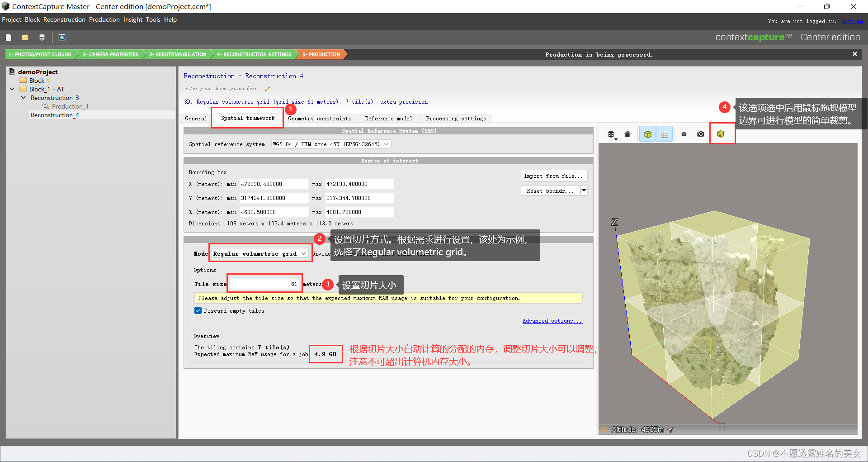
Task: Click the Tile size input field
Action: tap(264, 284)
